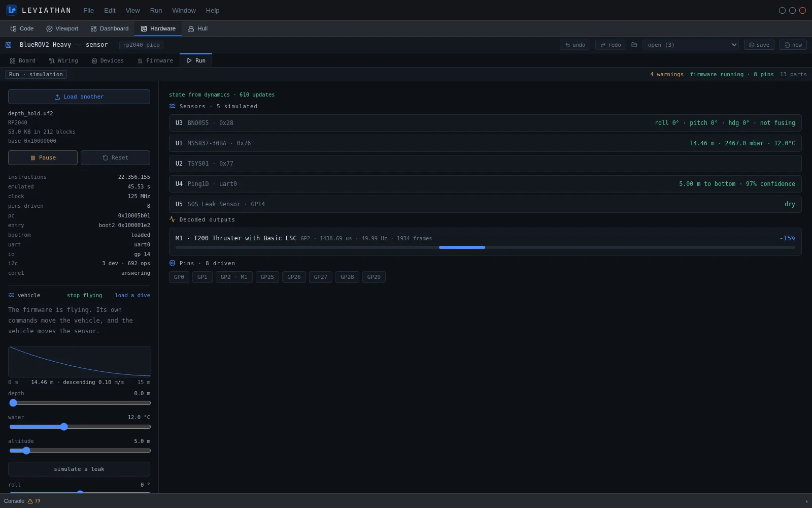
Task: Click the GP28 pin chip
Action: (x=347, y=277)
